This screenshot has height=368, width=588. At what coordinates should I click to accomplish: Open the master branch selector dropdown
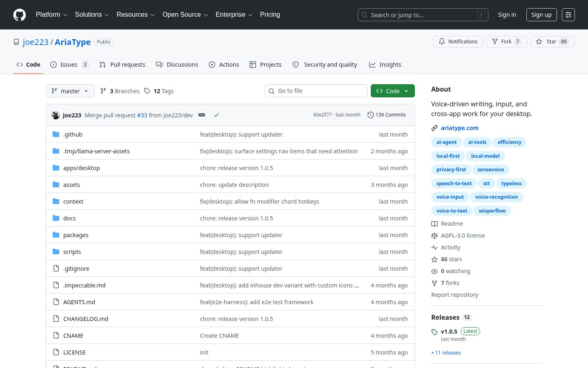(x=70, y=91)
